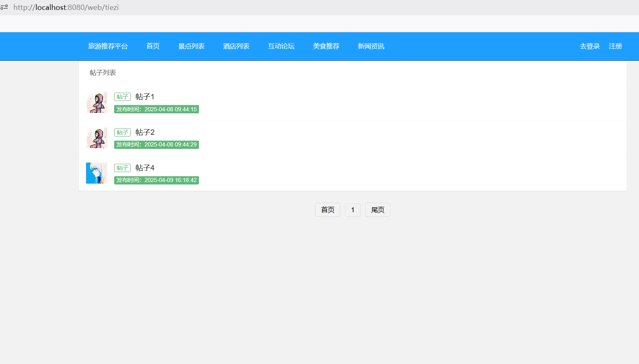
Task: Open the 景点列表 menu item
Action: coord(191,46)
